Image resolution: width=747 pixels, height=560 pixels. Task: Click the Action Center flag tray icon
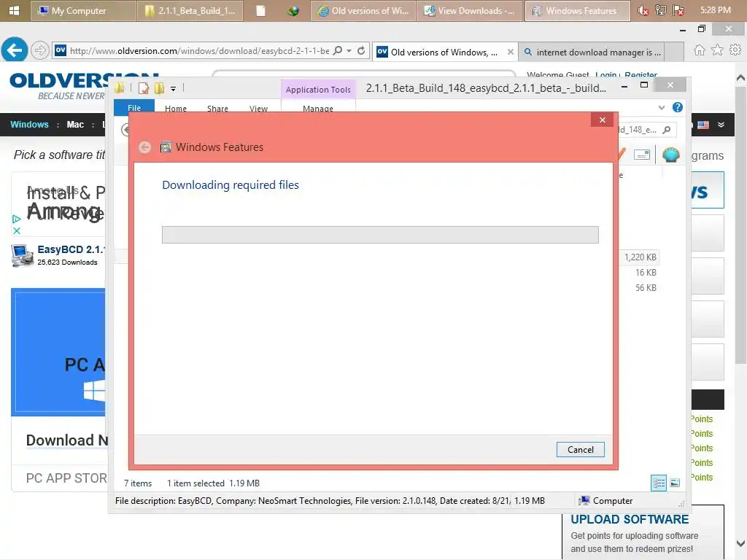coord(678,10)
